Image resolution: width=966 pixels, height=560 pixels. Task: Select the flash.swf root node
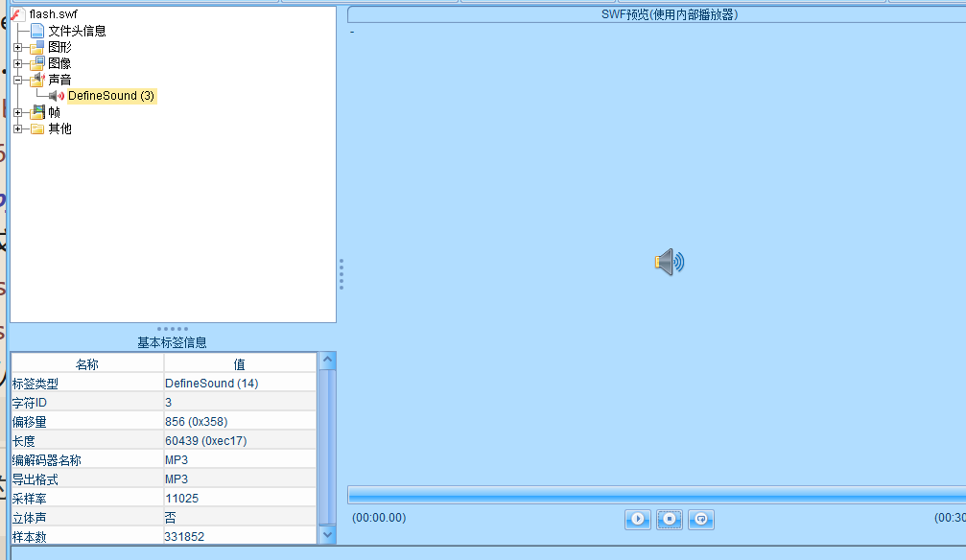pos(54,14)
